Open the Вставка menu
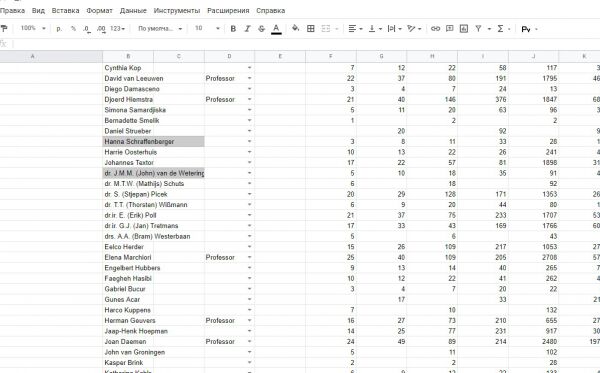Screen dimensions: 600x373 pyautogui.click(x=65, y=11)
